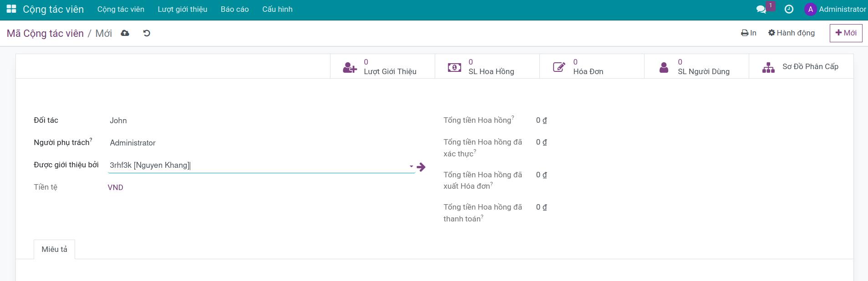Open SL Hoa Hồng stat button
The height and width of the screenshot is (281, 868).
(x=487, y=67)
